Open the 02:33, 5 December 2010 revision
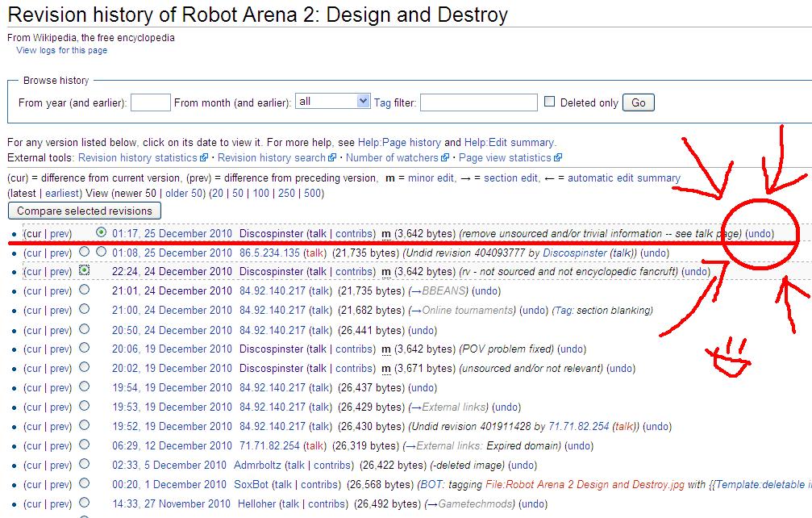 click(169, 466)
